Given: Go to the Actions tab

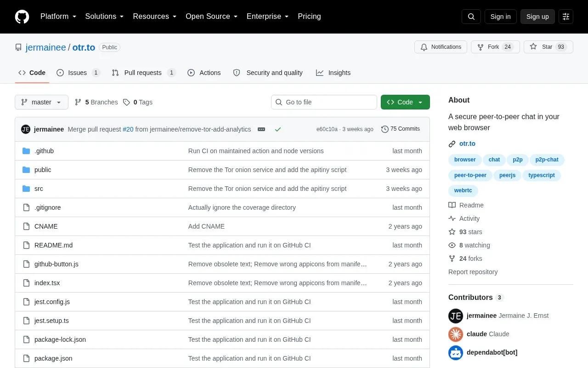Looking at the screenshot, I should coord(204,73).
